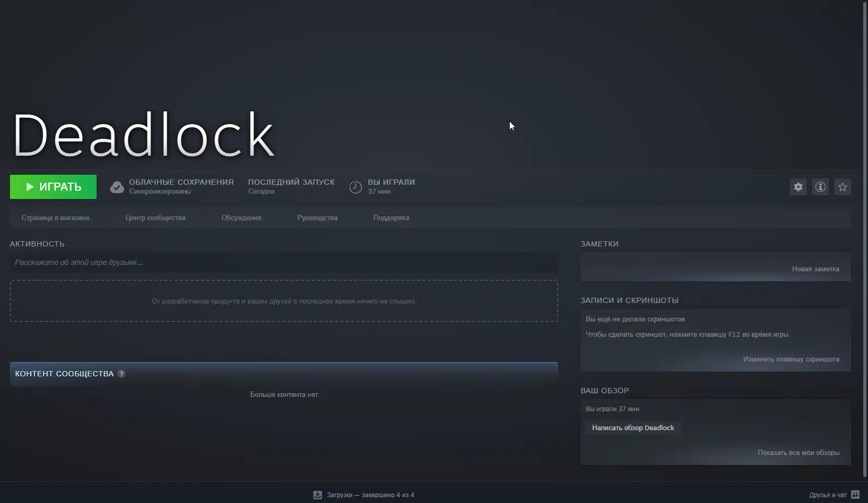Create a note via Новая заметка
Image resolution: width=868 pixels, height=503 pixels.
click(x=815, y=269)
